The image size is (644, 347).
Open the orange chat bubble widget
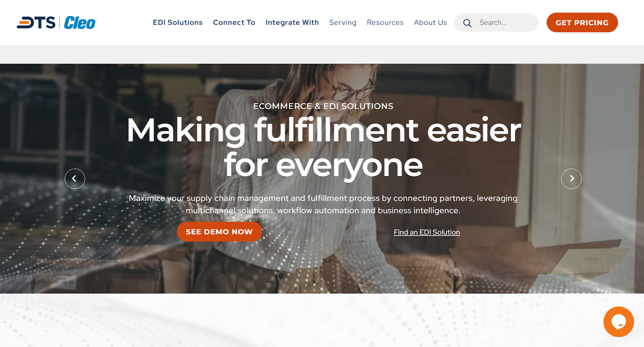click(619, 322)
